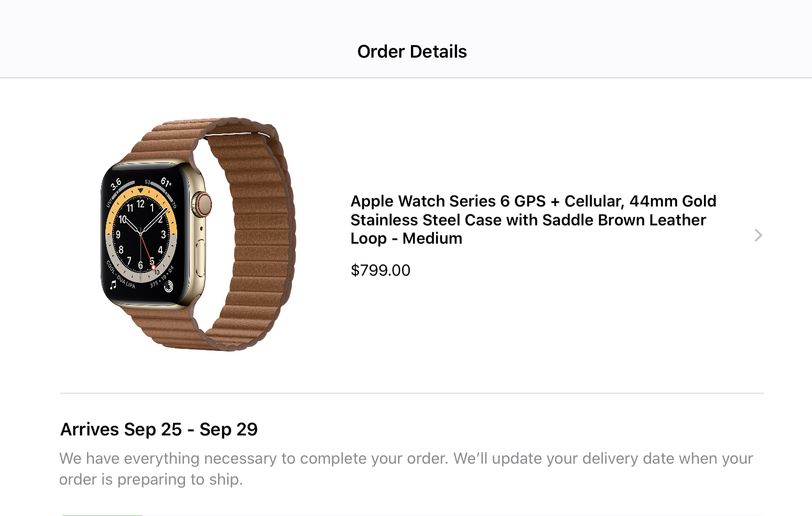Image resolution: width=812 pixels, height=516 pixels.
Task: Click the saddle brown leather loop band
Action: point(252,236)
